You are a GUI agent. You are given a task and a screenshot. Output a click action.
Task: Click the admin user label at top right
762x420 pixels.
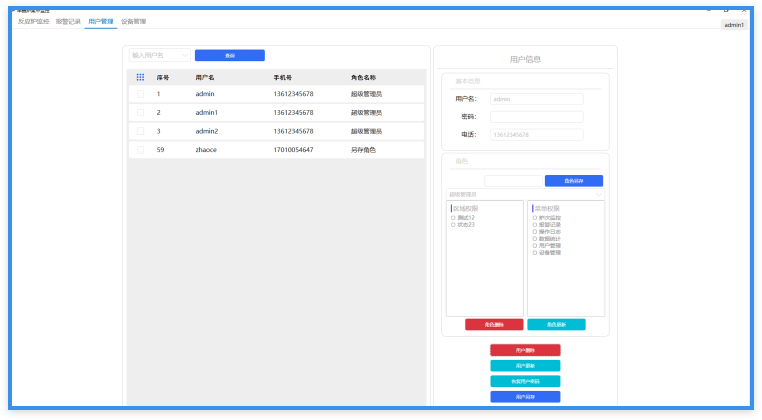(733, 25)
